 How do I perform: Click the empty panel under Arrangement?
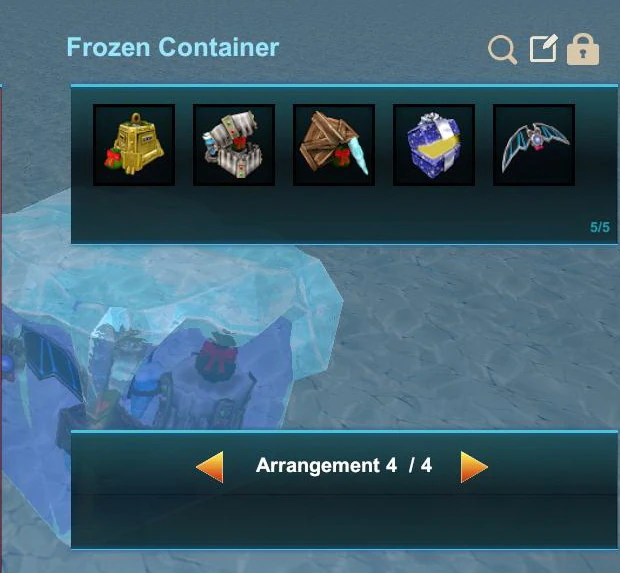344,520
